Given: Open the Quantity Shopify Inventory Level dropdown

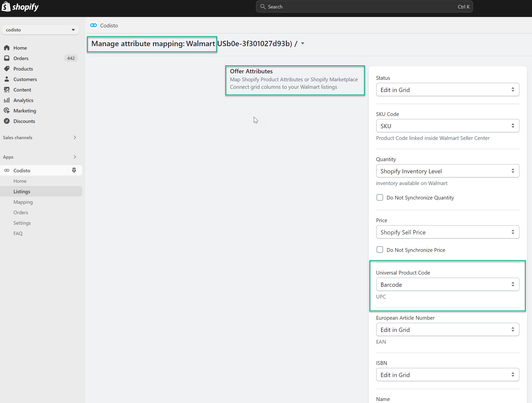Looking at the screenshot, I should click(x=447, y=171).
